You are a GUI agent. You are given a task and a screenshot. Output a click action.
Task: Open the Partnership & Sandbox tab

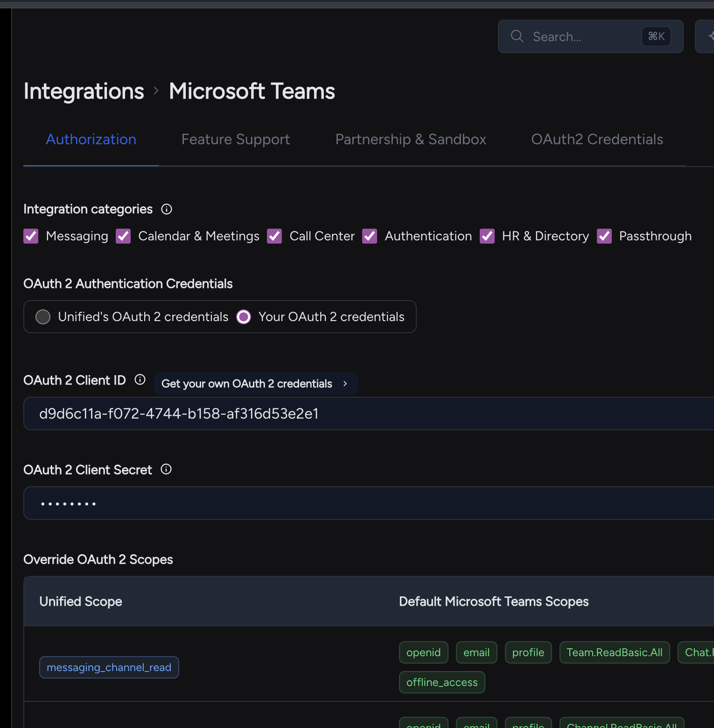click(x=411, y=140)
